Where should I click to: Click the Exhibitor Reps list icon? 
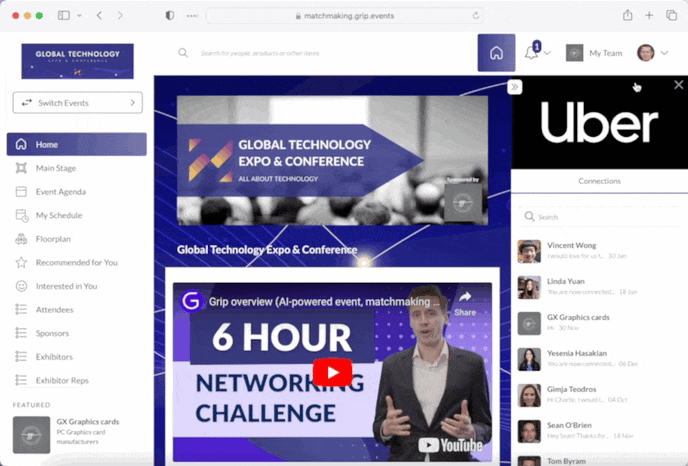coord(21,380)
